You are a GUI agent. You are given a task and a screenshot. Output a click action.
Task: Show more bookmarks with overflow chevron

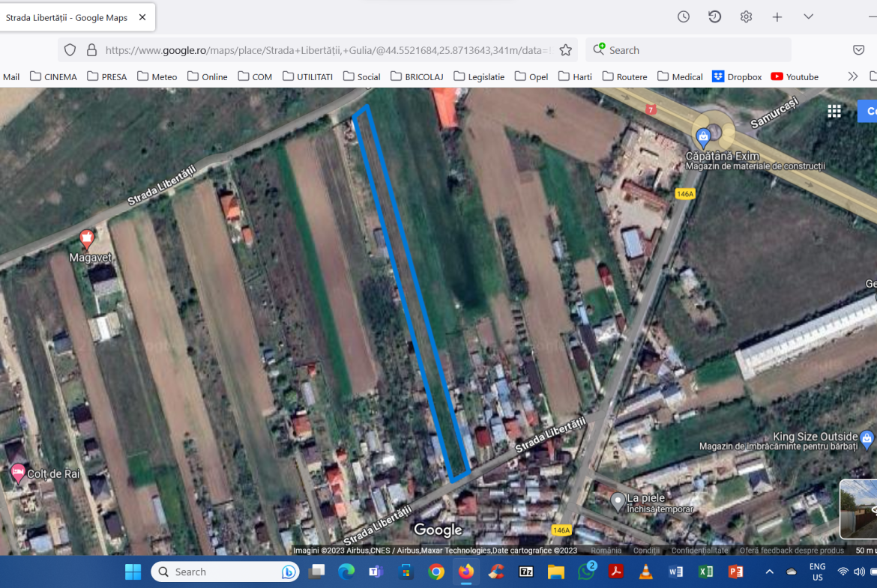(x=852, y=76)
